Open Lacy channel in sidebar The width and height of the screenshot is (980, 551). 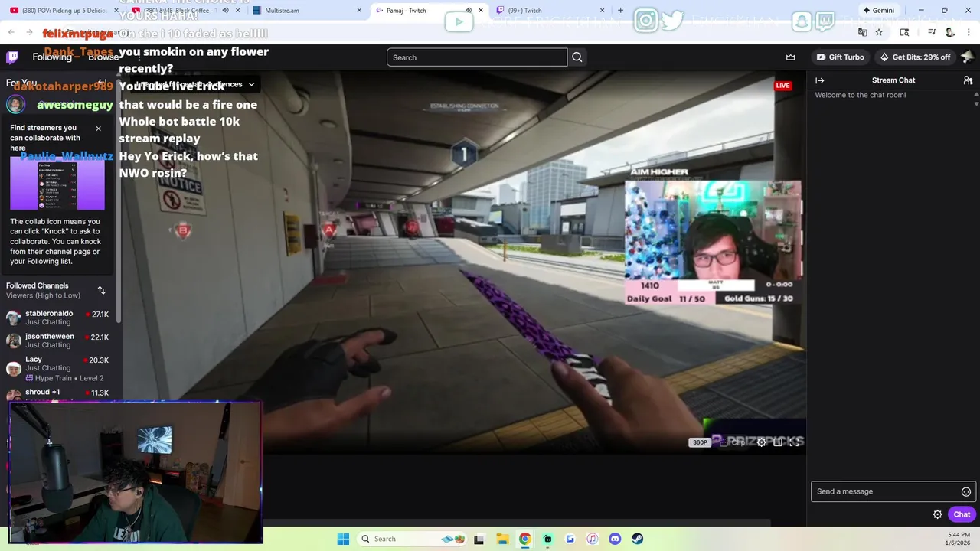tap(60, 368)
